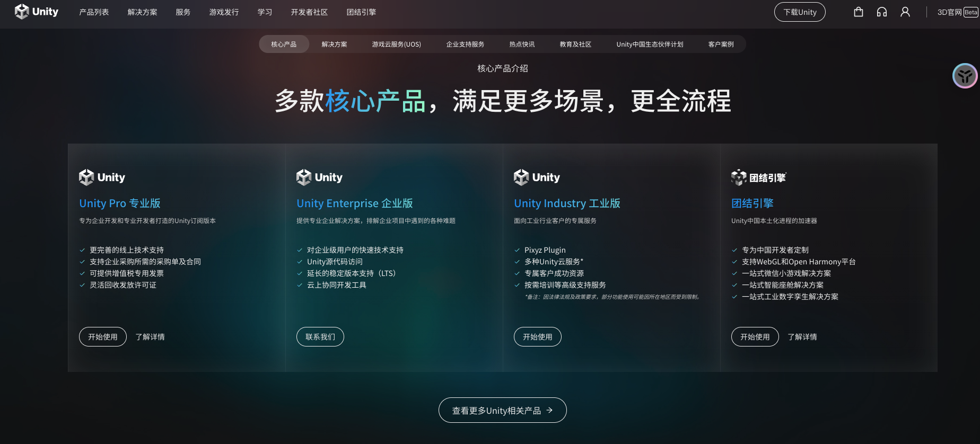Click the text 灵活回收发放许可证
This screenshot has height=444, width=980.
pyautogui.click(x=123, y=285)
